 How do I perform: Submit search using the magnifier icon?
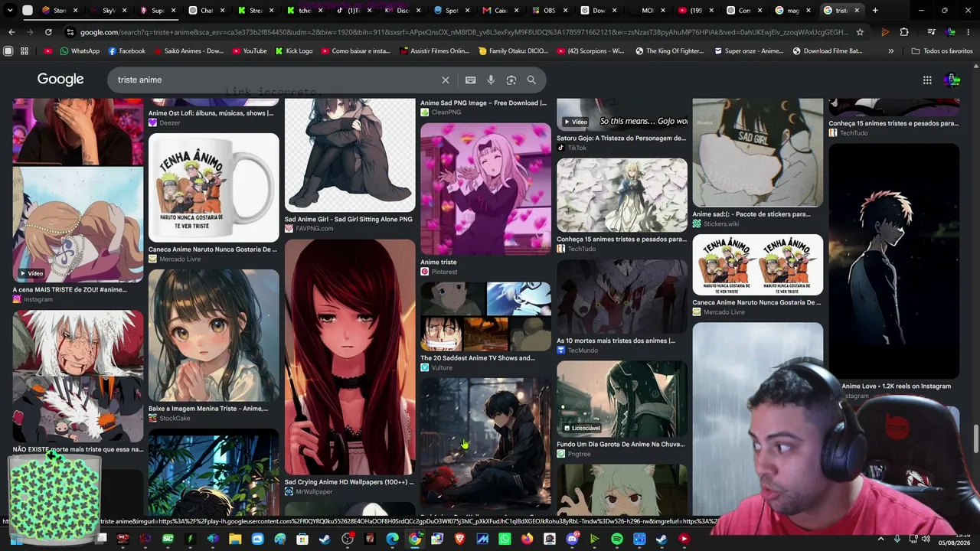pos(531,80)
